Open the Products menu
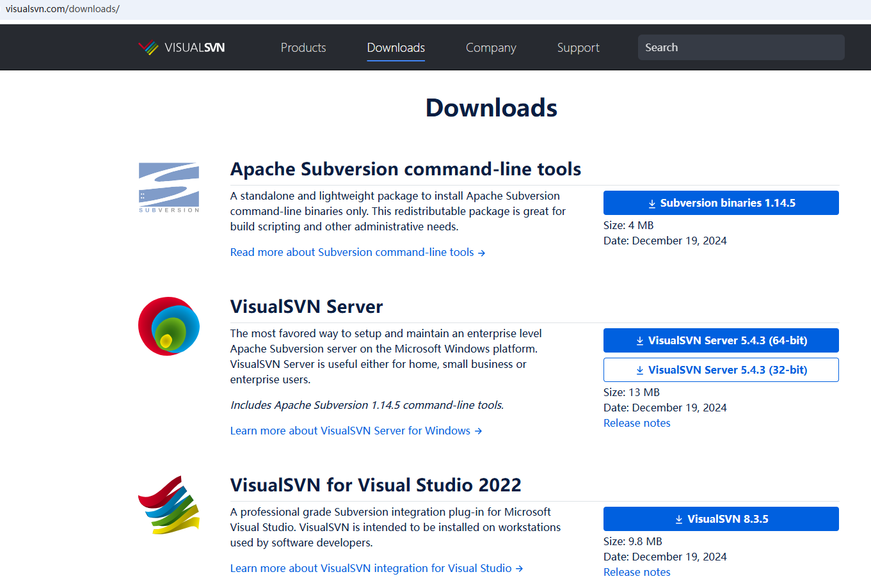 (303, 48)
